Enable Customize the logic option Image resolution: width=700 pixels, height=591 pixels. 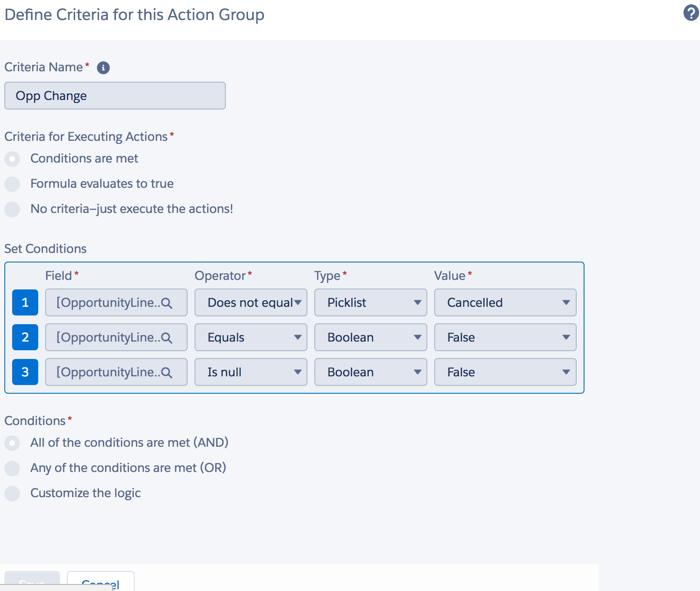tap(12, 494)
